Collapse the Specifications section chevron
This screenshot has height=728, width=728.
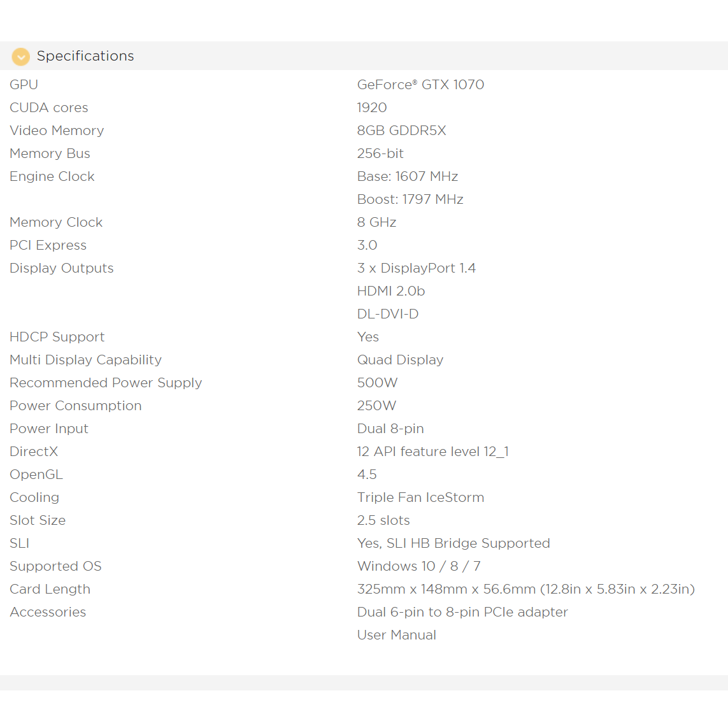(20, 56)
